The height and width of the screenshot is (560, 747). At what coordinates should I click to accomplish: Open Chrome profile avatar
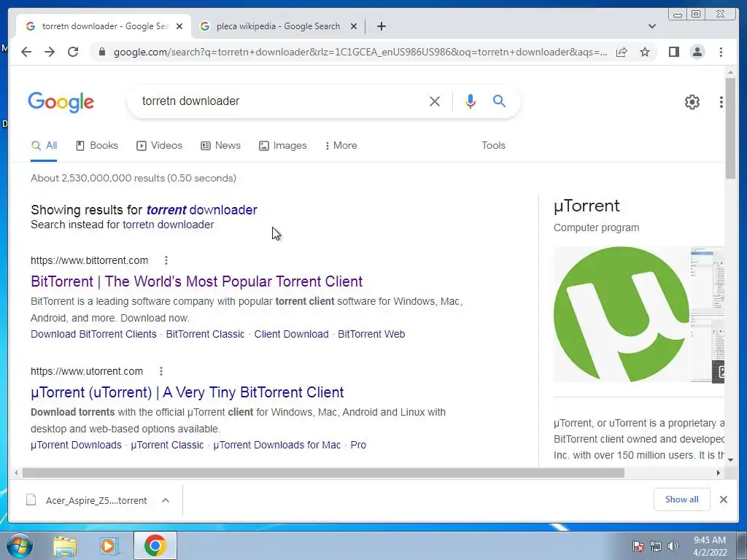click(x=697, y=52)
